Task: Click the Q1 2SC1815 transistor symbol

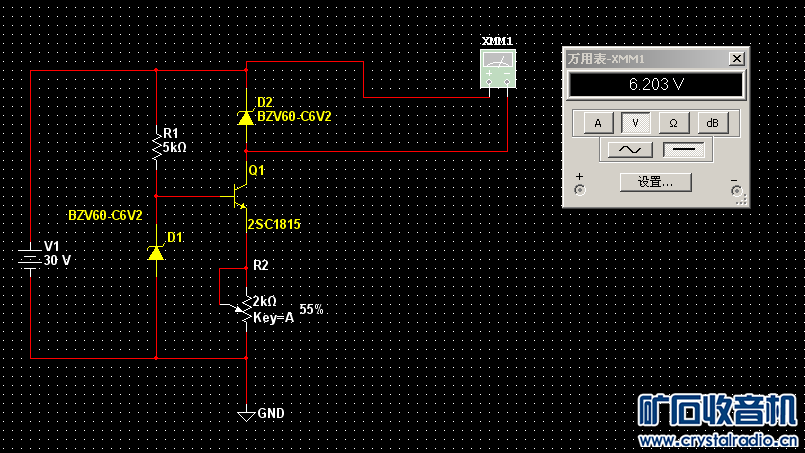Action: [238, 196]
